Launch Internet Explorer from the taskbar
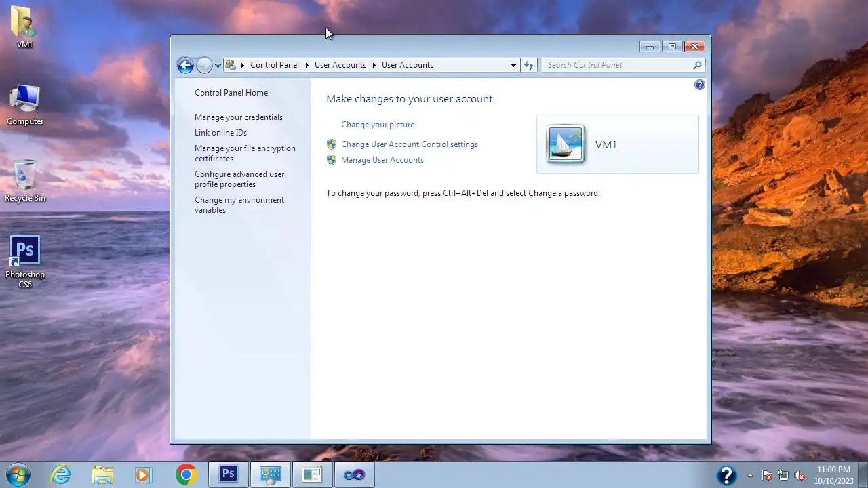868x488 pixels. tap(61, 474)
